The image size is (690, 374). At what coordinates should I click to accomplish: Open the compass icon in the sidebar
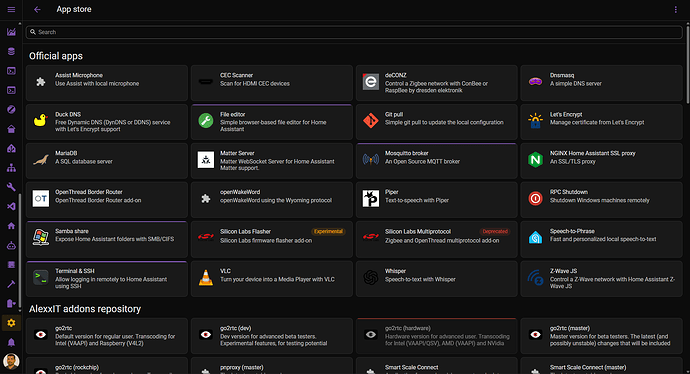click(x=11, y=110)
